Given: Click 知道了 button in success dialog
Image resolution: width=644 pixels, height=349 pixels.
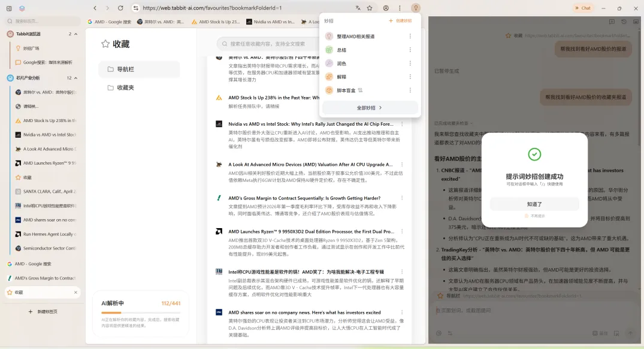Looking at the screenshot, I should pyautogui.click(x=534, y=204).
